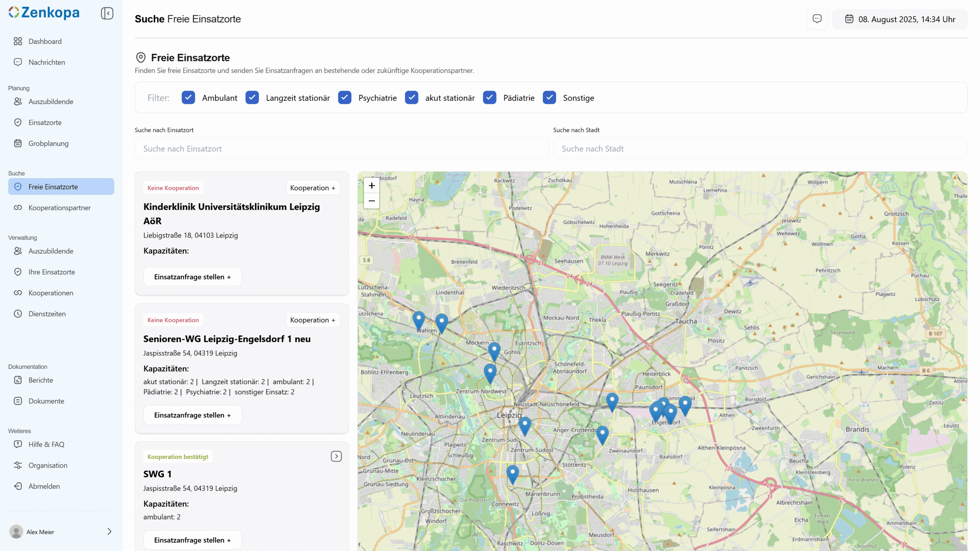Open Kooperationspartner in the sidebar

[59, 208]
